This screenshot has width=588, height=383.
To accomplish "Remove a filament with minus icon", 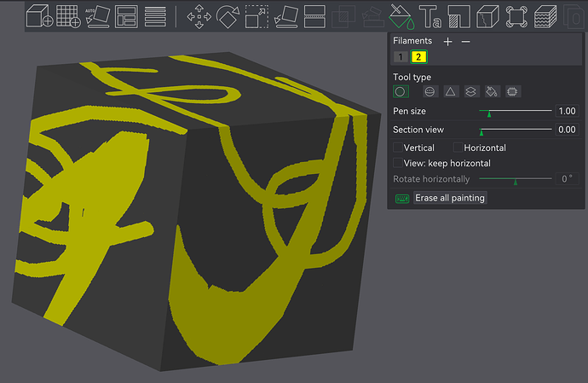I will 466,41.
